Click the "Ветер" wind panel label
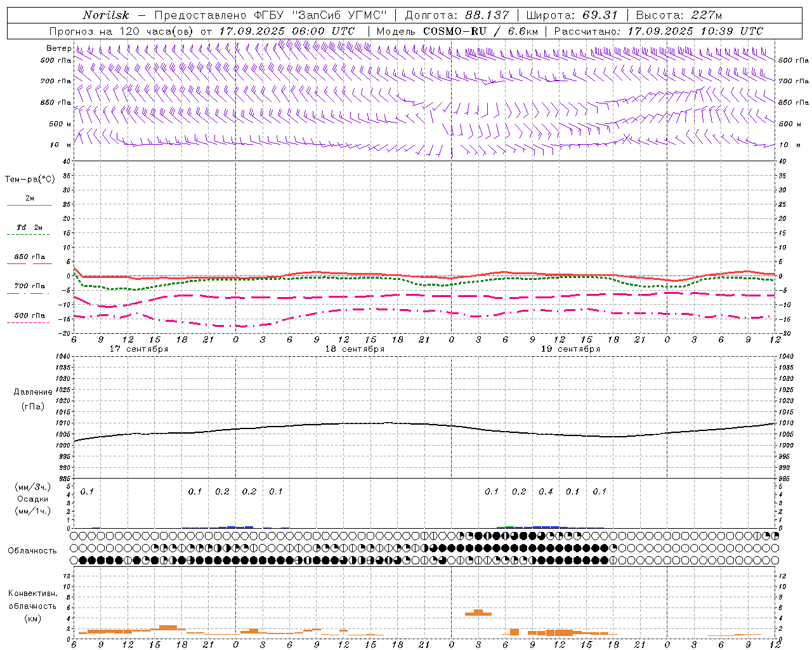 (58, 48)
